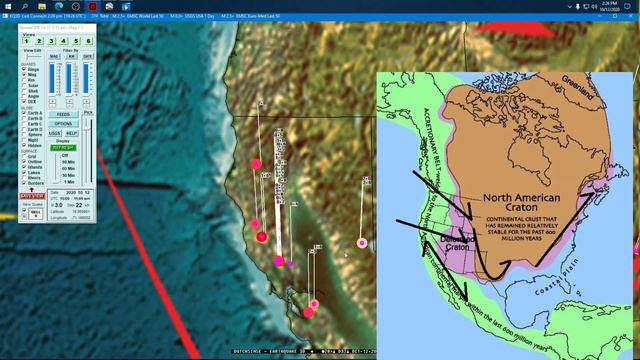Screen dimensions: 640x360
Task: Switch to view 2
Action: (39, 41)
